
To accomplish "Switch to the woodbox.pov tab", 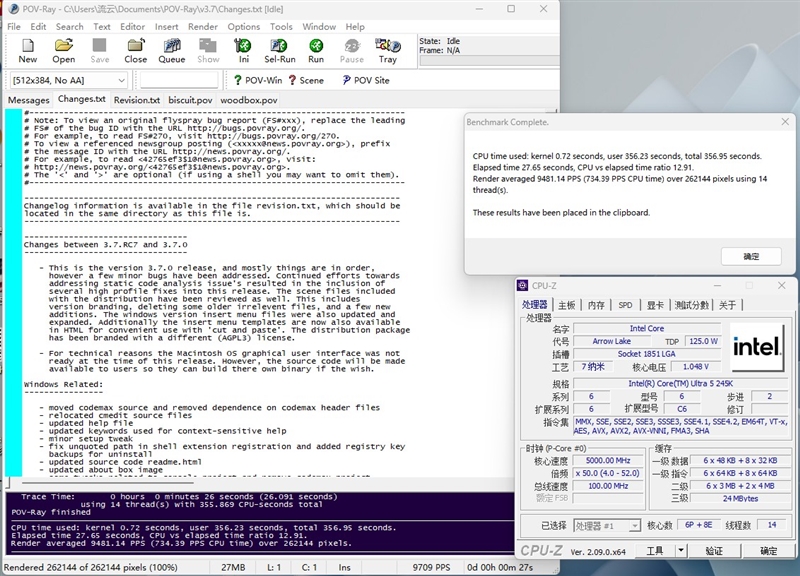I will [249, 100].
